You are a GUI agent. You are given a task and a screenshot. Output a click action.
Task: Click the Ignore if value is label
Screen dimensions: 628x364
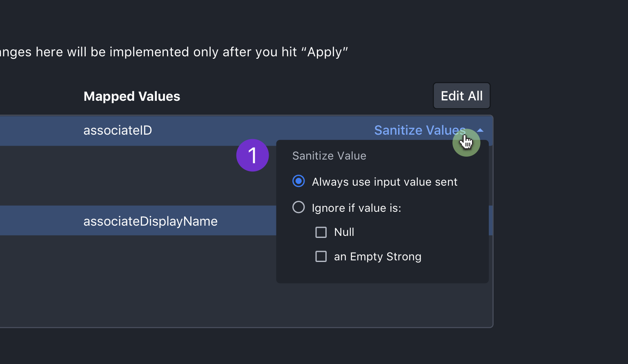pos(356,208)
